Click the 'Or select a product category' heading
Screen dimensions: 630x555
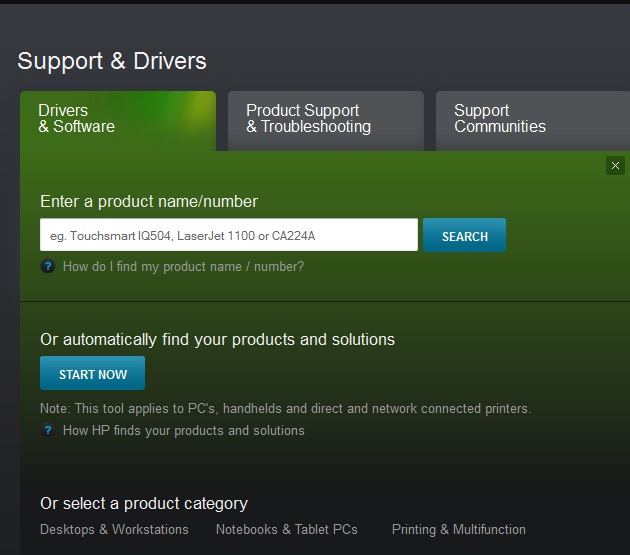144,504
